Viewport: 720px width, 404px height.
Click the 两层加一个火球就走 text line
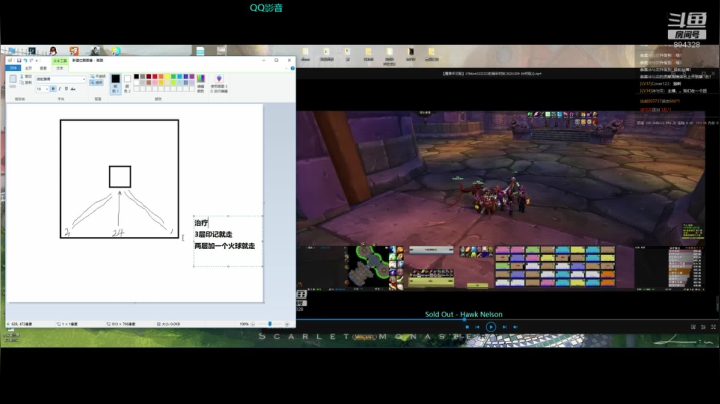tap(225, 246)
